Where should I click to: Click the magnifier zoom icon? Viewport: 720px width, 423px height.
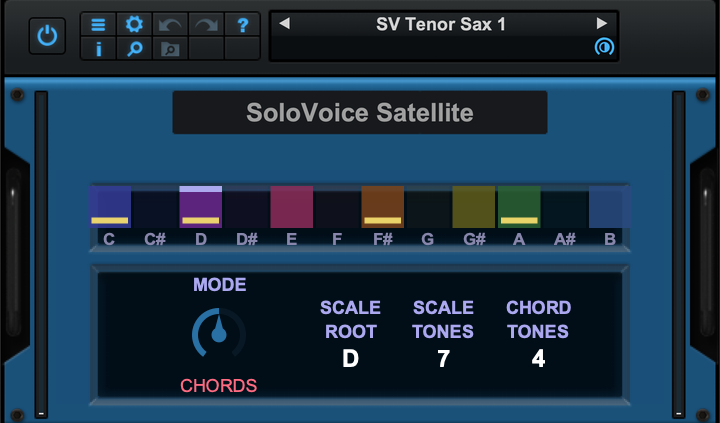[x=134, y=48]
